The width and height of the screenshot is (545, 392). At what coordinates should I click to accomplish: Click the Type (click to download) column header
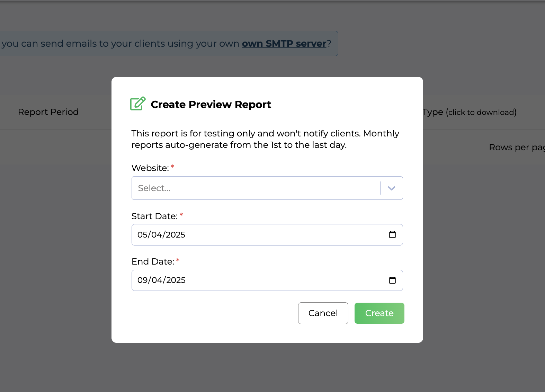[x=469, y=112]
